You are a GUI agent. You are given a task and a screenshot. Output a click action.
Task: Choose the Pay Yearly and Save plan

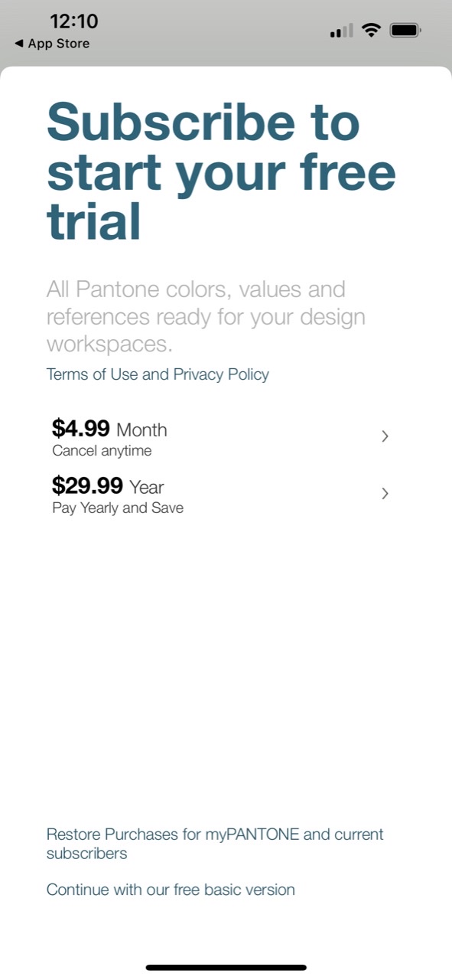coord(117,508)
